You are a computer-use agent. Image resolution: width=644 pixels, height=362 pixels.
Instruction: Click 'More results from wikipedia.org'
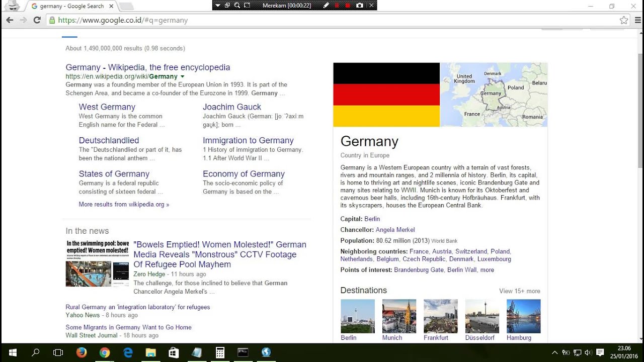pyautogui.click(x=124, y=205)
